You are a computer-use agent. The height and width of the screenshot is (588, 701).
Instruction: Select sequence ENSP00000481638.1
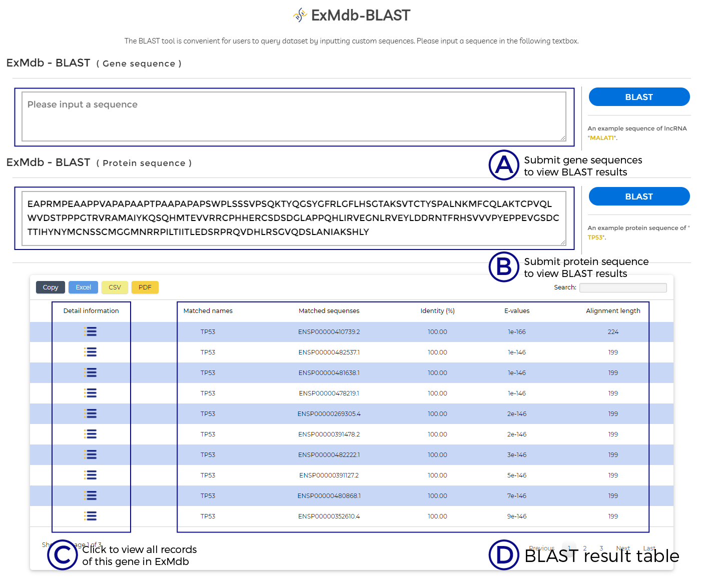pos(329,373)
